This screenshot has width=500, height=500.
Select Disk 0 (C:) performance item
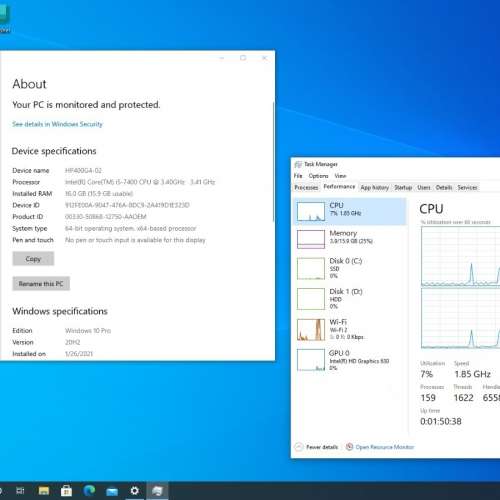coord(350,268)
